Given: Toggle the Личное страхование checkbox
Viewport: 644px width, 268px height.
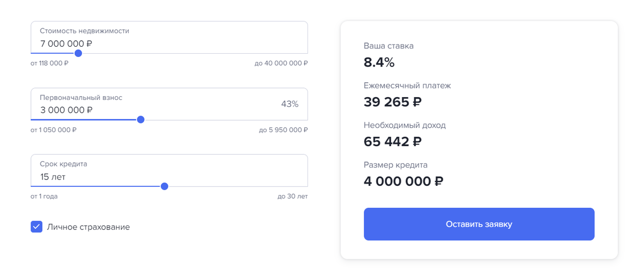Looking at the screenshot, I should point(36,227).
